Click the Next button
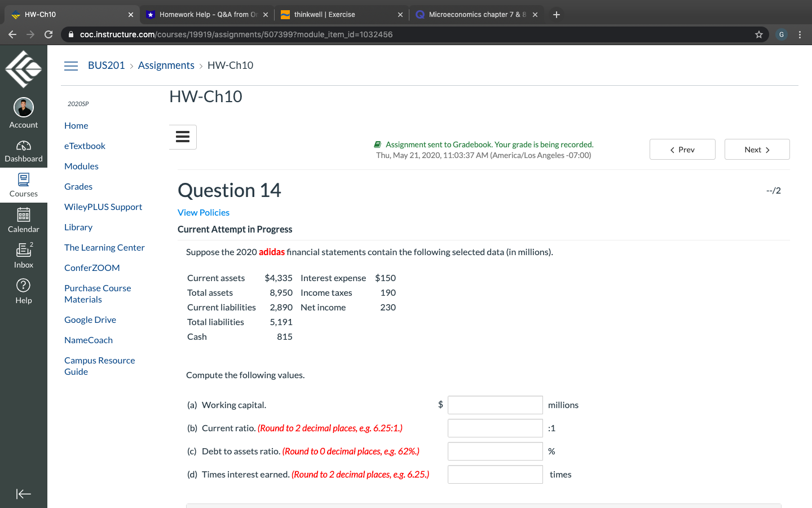The height and width of the screenshot is (508, 812). point(757,149)
